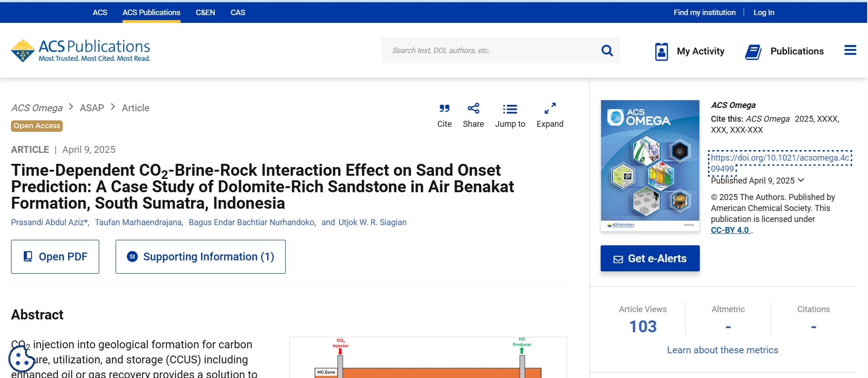Click the ACS Publications logo
This screenshot has width=868, height=378.
click(x=80, y=50)
